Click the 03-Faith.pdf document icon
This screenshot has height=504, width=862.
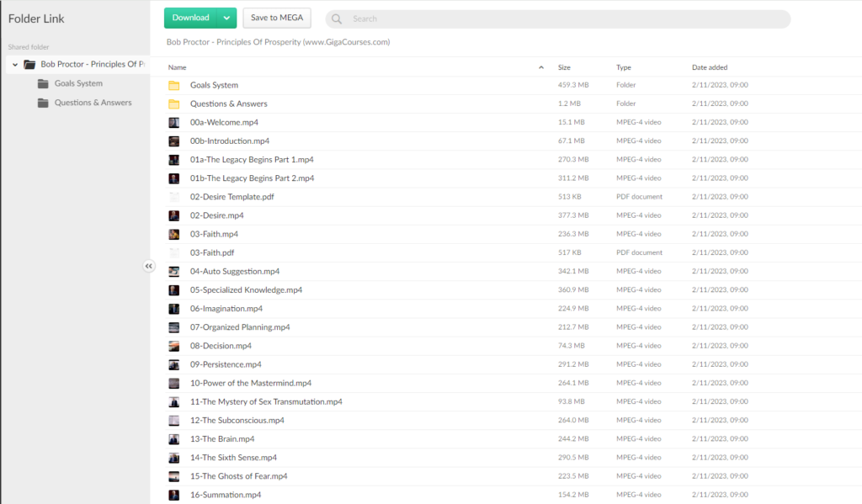(174, 252)
